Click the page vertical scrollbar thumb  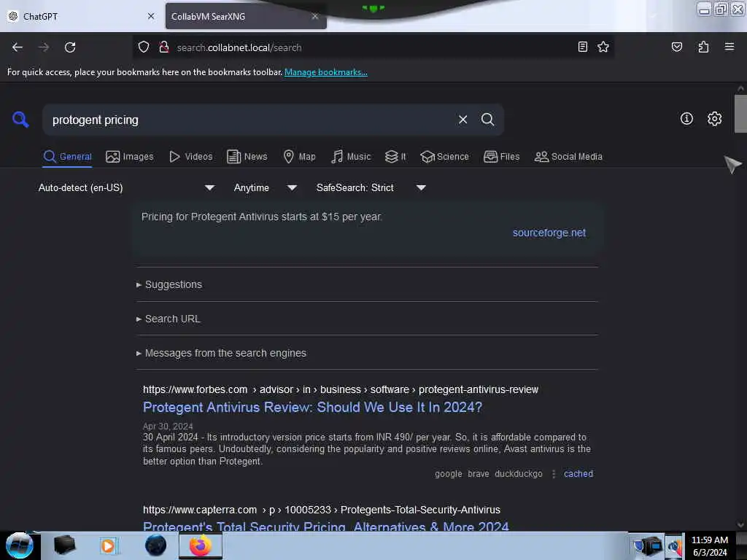pos(740,113)
